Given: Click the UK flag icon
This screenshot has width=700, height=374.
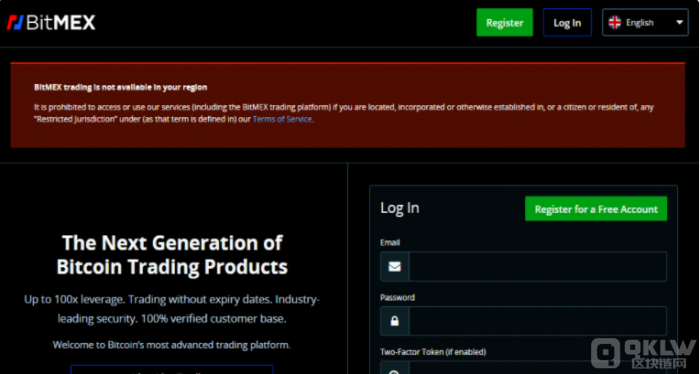Looking at the screenshot, I should [615, 22].
